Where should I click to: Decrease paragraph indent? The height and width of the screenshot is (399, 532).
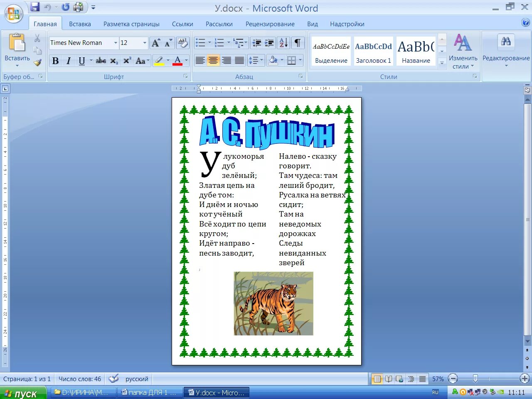tap(256, 43)
